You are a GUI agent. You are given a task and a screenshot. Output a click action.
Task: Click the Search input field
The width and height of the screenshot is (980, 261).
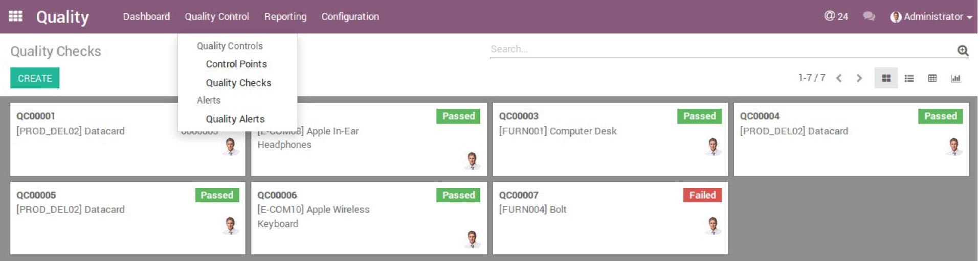tap(722, 50)
